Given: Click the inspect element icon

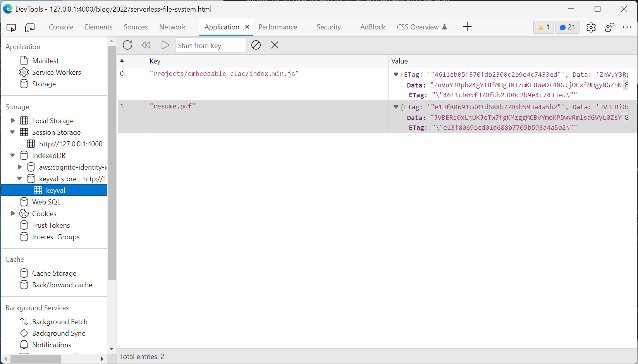Looking at the screenshot, I should [x=11, y=27].
